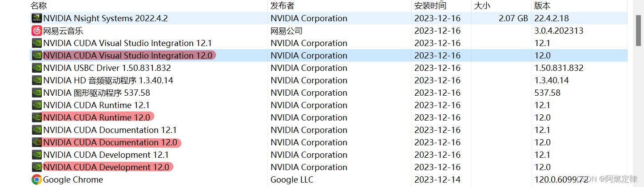Select NVIDIA CUDA Runtime 12.1 name
Screen dimensions: 644x187
(x=96, y=105)
